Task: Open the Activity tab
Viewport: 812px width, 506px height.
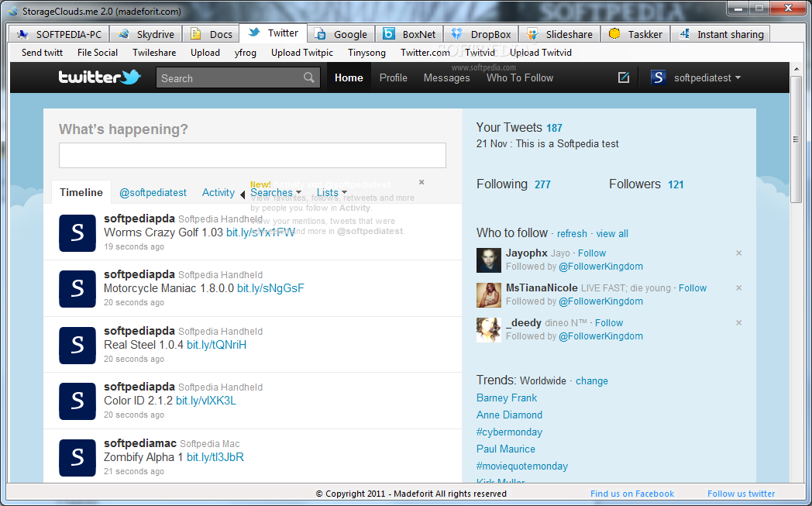Action: pos(218,193)
